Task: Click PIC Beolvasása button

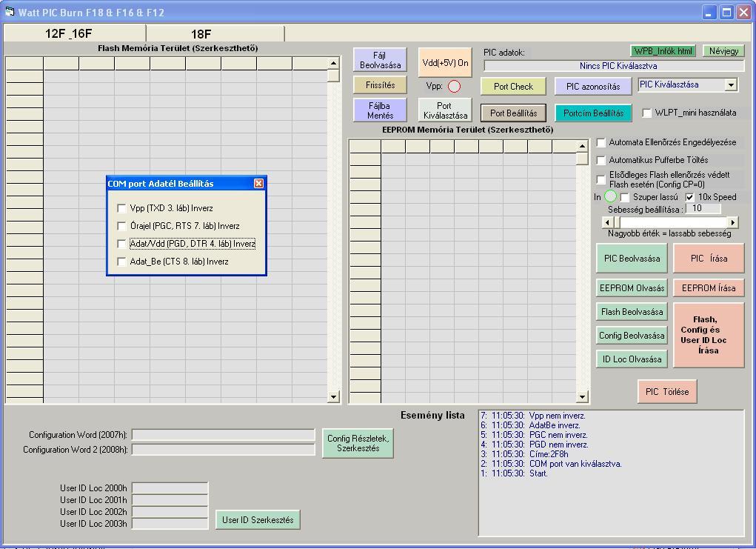Action: click(x=632, y=258)
